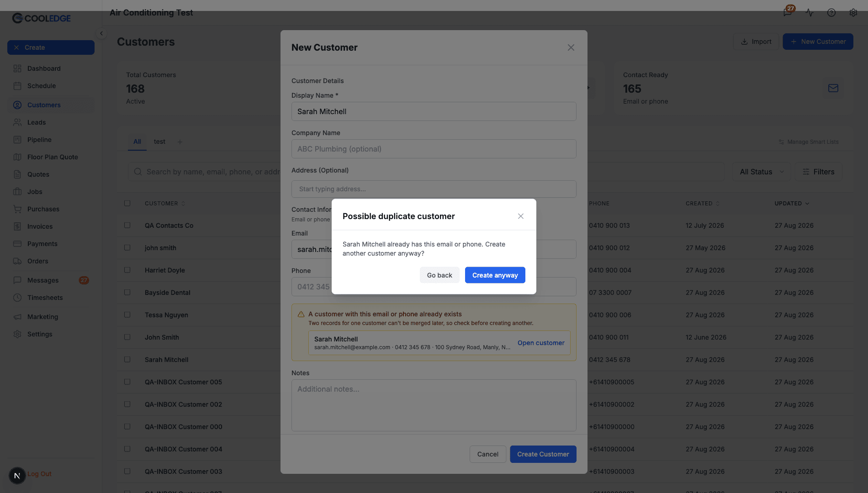
Task: Open top-right gear settings icon
Action: [853, 12]
